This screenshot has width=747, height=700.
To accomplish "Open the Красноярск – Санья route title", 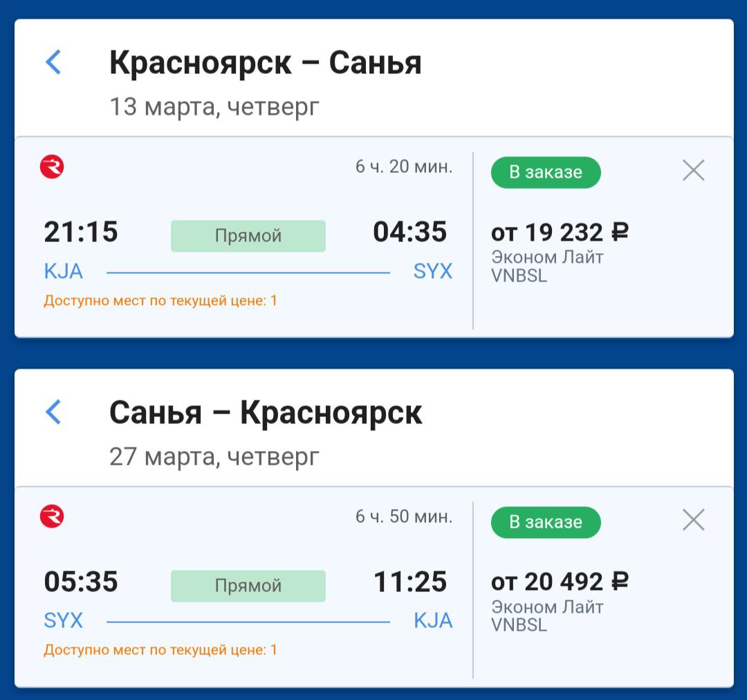I will pyautogui.click(x=266, y=64).
